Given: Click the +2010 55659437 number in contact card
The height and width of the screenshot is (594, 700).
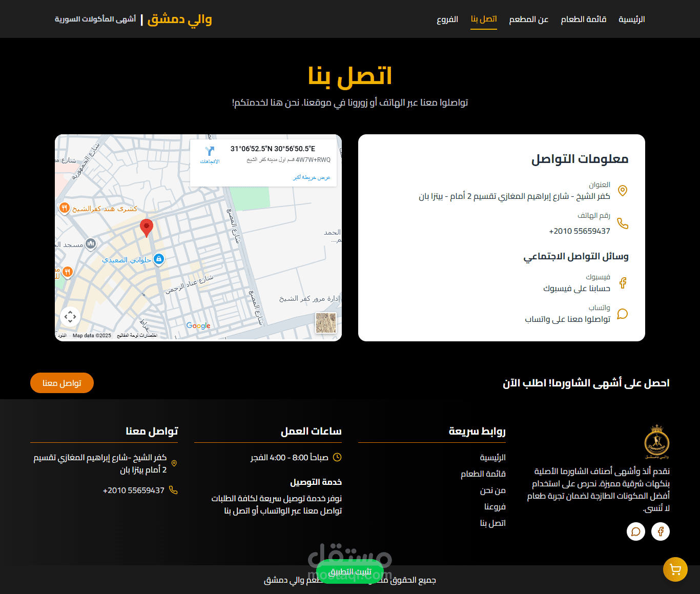Looking at the screenshot, I should click(x=580, y=231).
